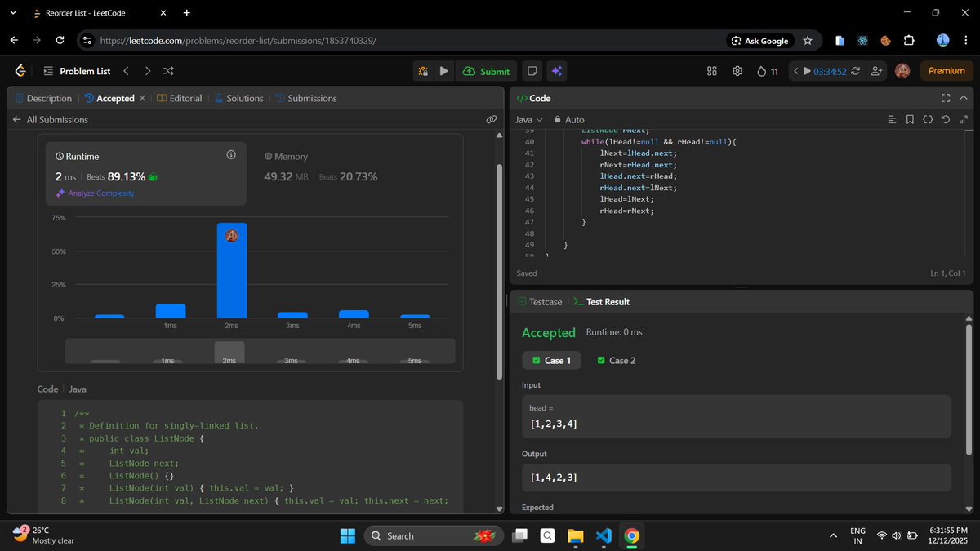Image resolution: width=980 pixels, height=551 pixels.
Task: Open LeetCode settings gear
Action: coord(737,71)
